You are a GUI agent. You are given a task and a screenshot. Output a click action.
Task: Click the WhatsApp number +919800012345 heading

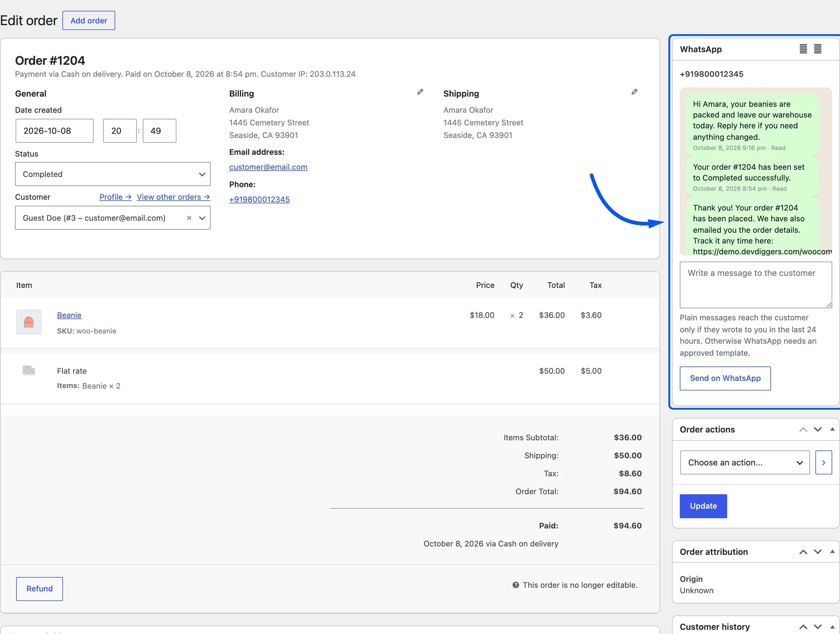pos(711,74)
